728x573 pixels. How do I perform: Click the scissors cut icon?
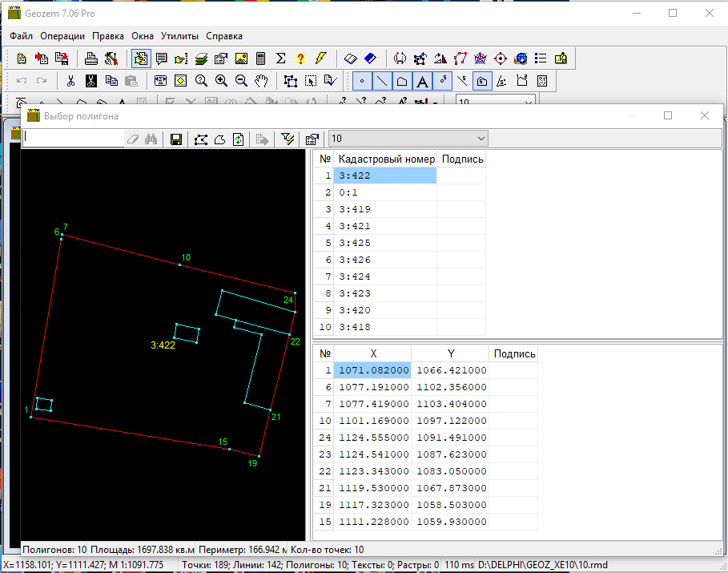coord(71,81)
